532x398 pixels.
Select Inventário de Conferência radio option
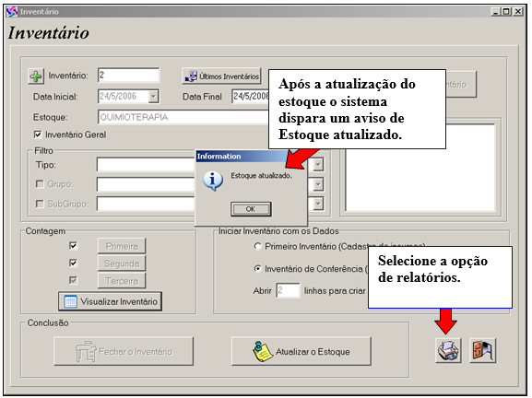tap(258, 268)
